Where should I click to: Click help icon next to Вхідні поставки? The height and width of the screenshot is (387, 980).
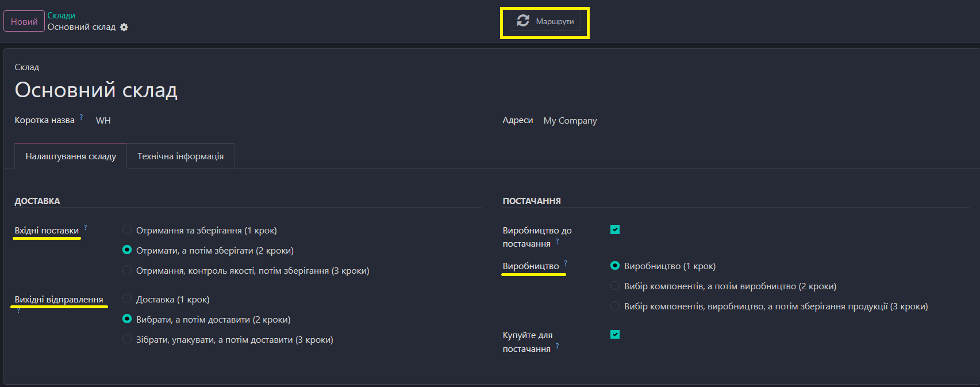tap(86, 227)
